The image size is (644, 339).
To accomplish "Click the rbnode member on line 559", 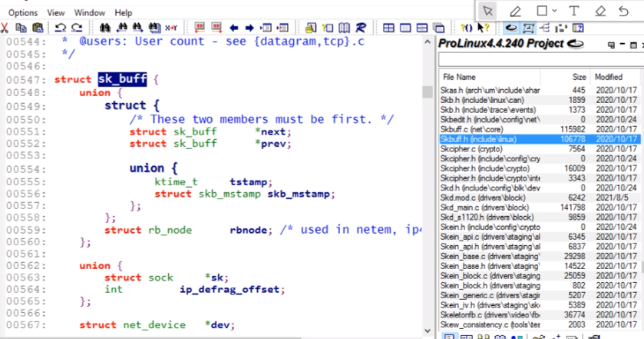I will pos(248,230).
